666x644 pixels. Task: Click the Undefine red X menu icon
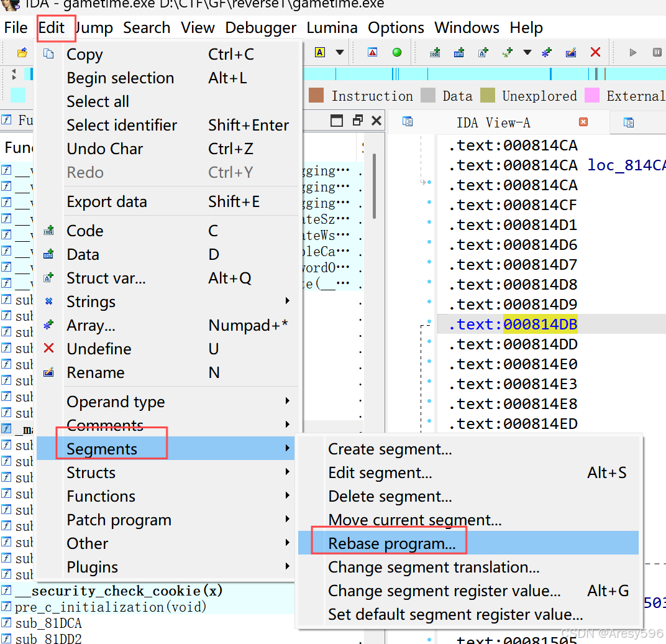click(49, 348)
